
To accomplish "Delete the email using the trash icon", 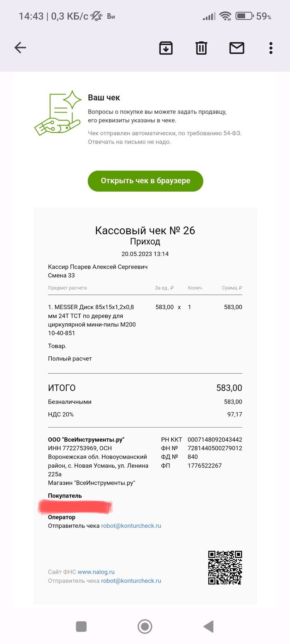I will [x=201, y=48].
